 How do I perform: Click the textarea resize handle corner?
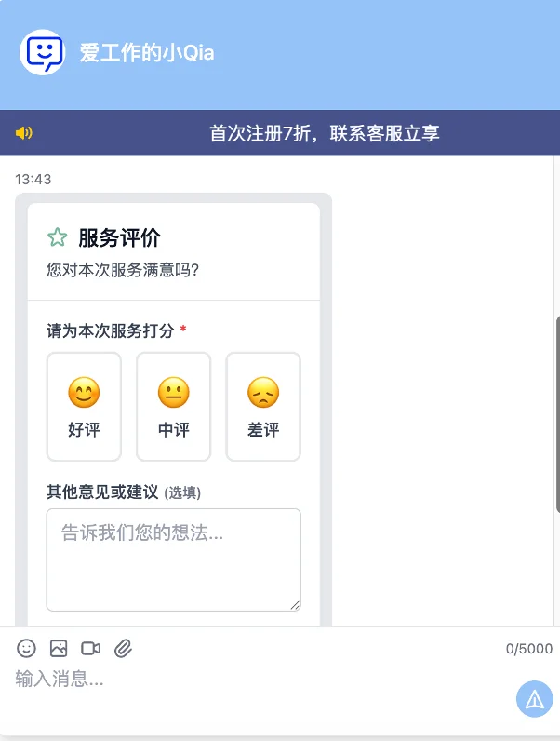[296, 605]
